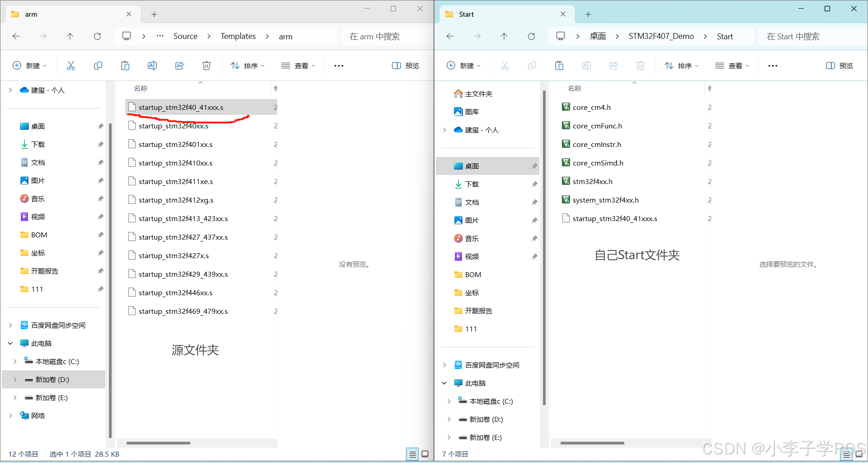The width and height of the screenshot is (868, 463).
Task: Click the Paste icon in the Start window toolbar
Action: 559,66
